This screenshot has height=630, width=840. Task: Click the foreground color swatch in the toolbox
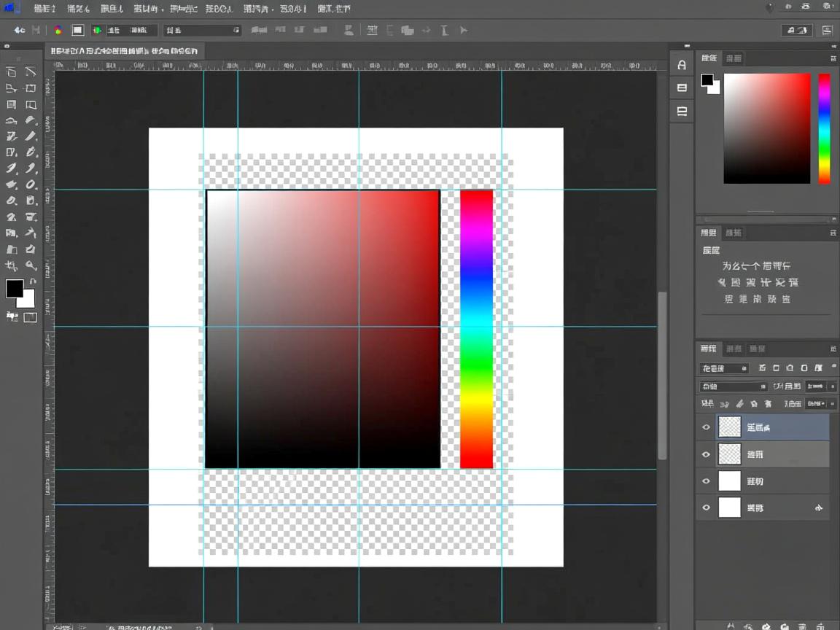[14, 289]
